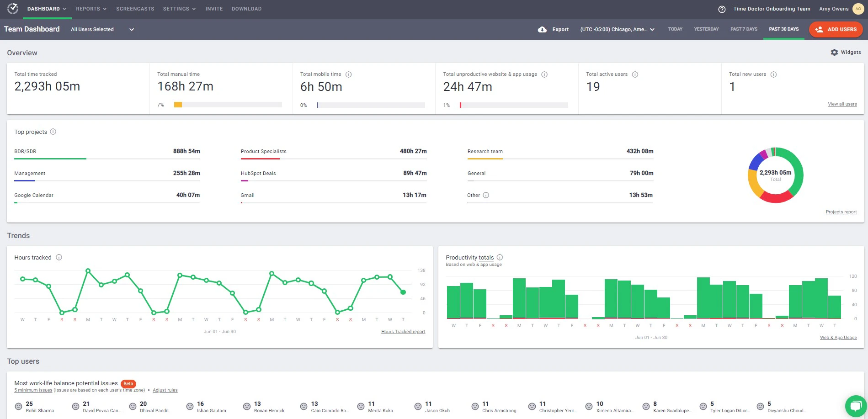Click the last data point on Hours tracked chart
Image resolution: width=868 pixels, height=419 pixels.
[403, 292]
